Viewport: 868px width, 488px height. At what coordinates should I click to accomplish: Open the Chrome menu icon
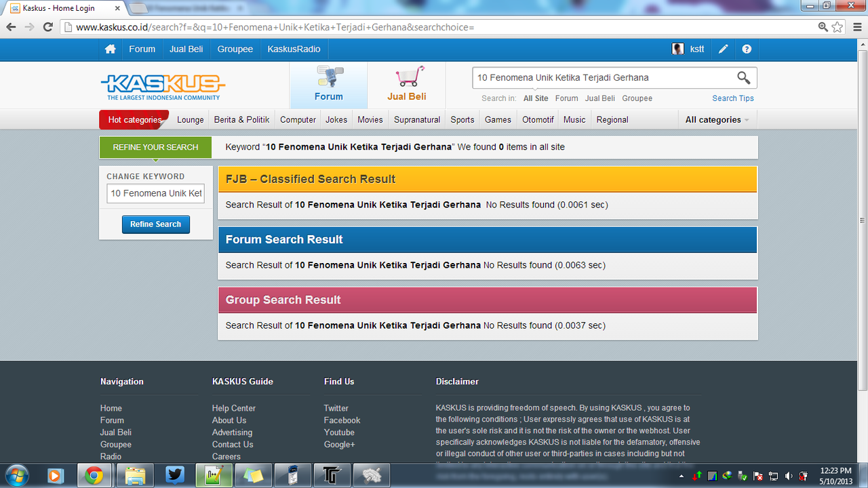tap(856, 27)
